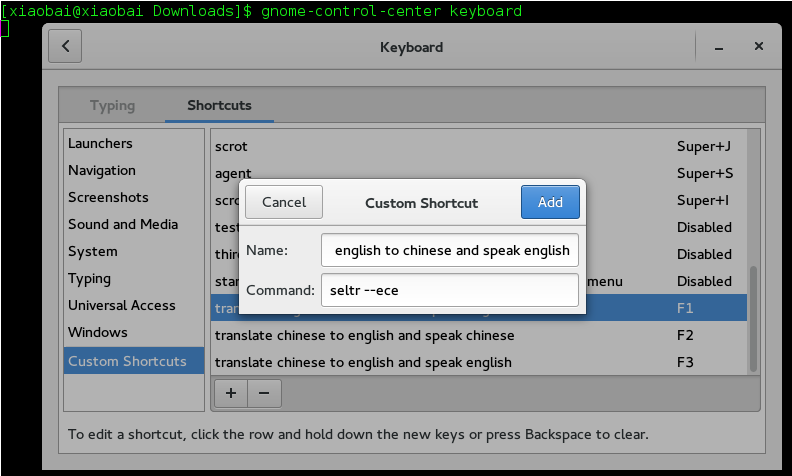Go back using the header arrow button
Screen dimensions: 792x476
coord(65,46)
